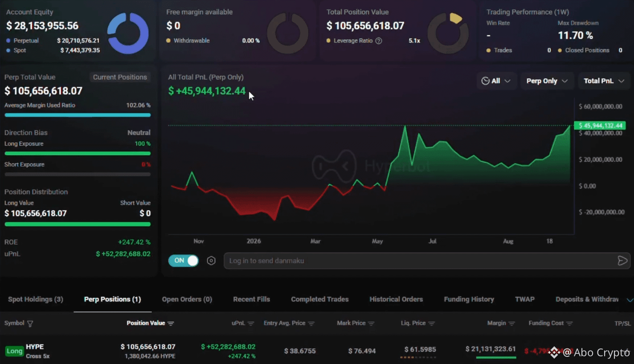
Task: Click the green 45,944,132.44 chart price label
Action: (599, 126)
